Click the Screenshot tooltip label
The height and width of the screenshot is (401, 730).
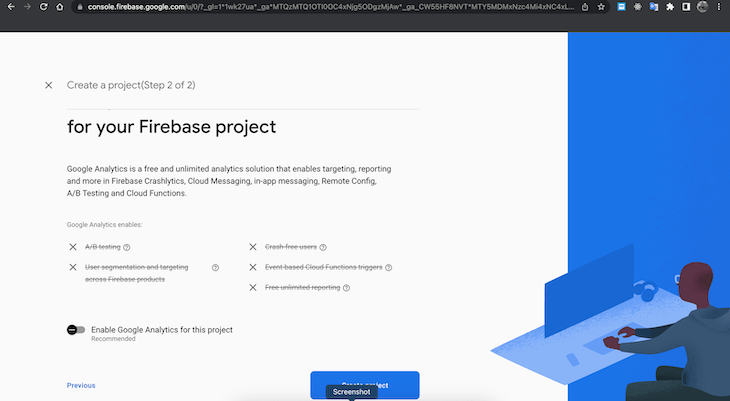click(352, 392)
